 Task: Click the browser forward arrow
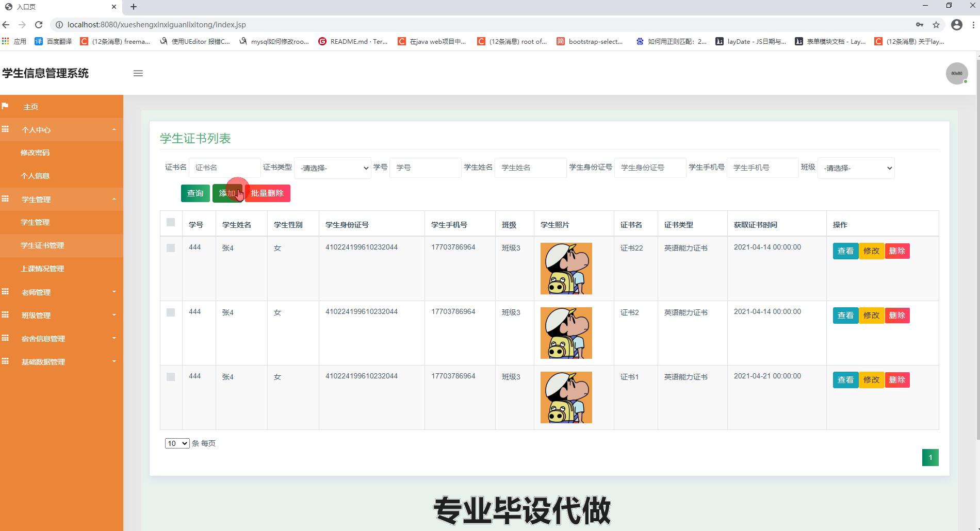(22, 25)
